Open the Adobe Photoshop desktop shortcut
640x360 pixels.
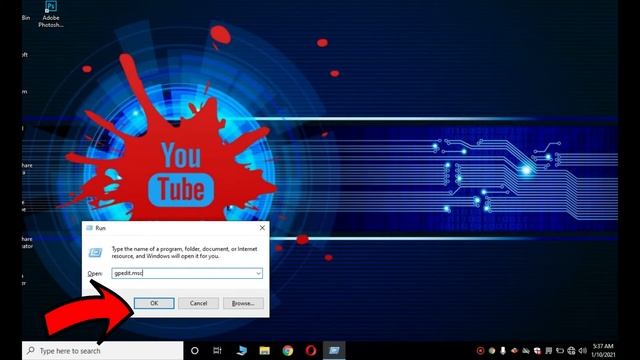[x=51, y=14]
